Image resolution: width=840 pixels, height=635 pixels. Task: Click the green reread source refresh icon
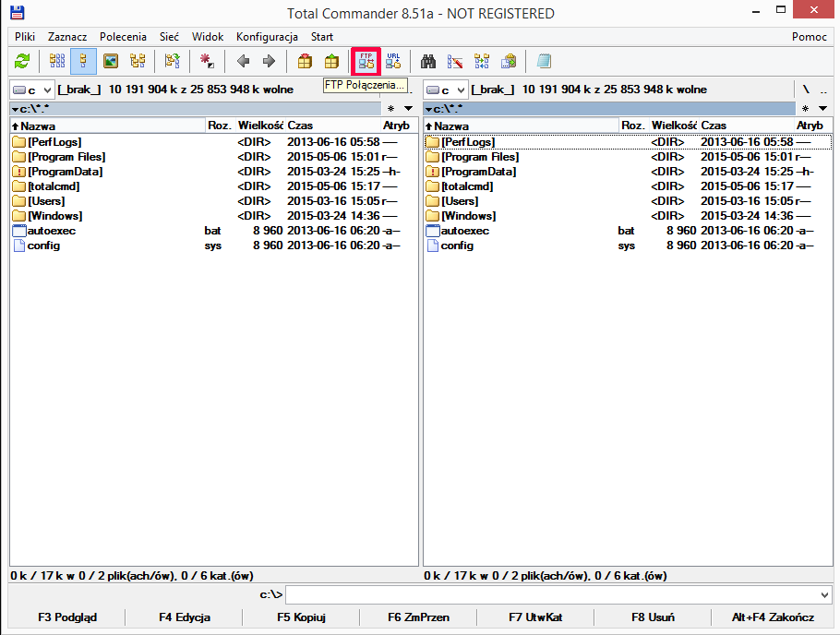click(22, 61)
